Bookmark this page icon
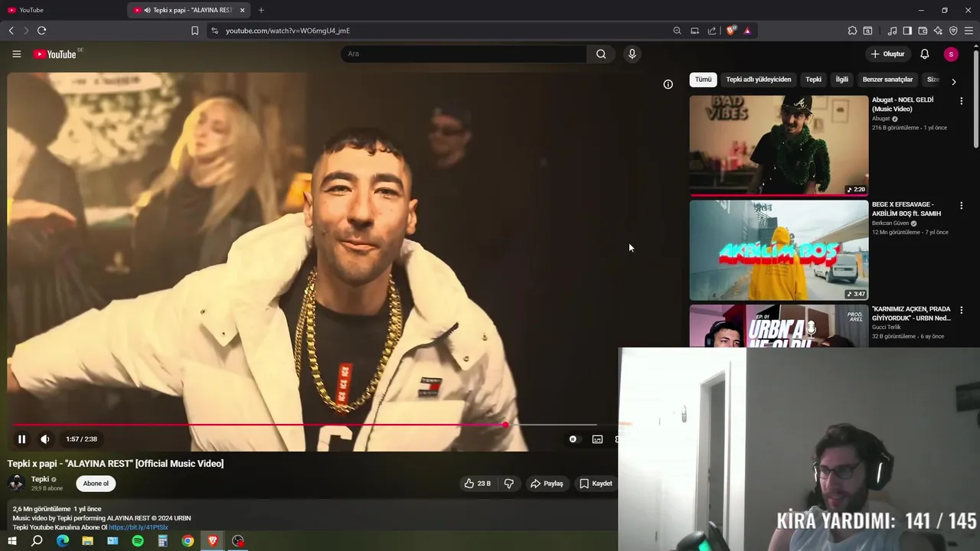The image size is (980, 551). tap(194, 31)
